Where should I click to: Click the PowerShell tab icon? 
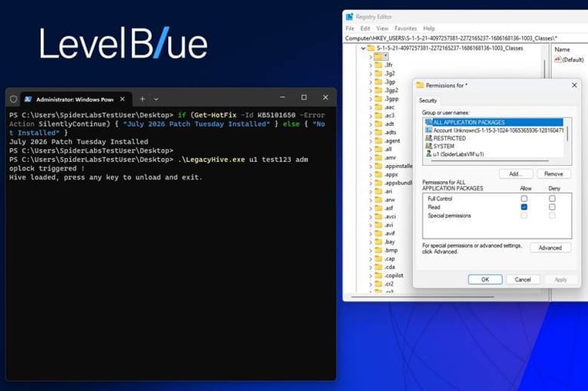click(28, 99)
